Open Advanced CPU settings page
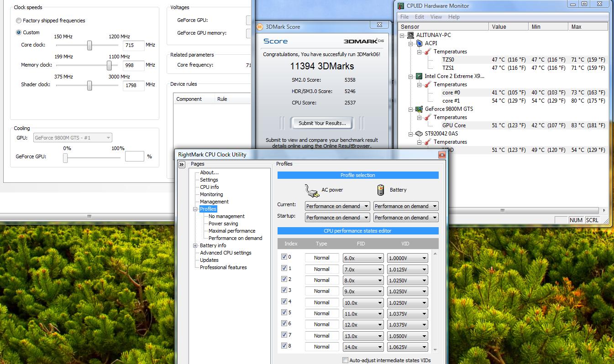 point(226,253)
